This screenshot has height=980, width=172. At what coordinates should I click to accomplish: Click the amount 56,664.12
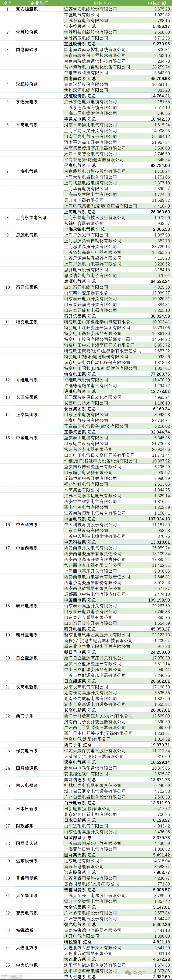pos(161,137)
